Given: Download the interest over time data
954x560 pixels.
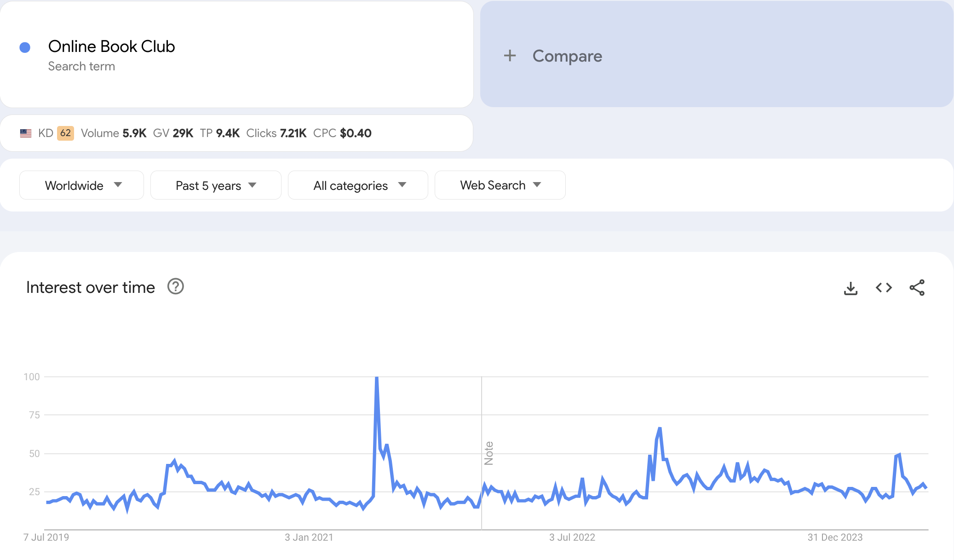Looking at the screenshot, I should pos(851,288).
